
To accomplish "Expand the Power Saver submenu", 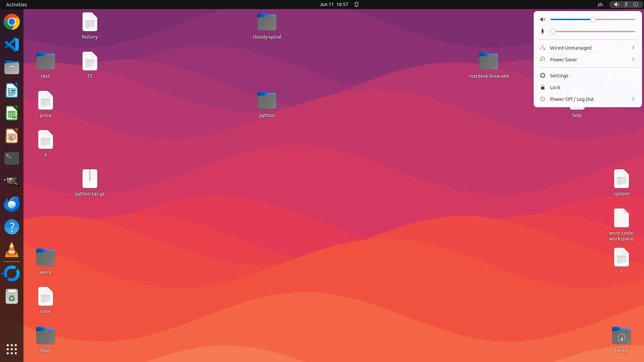I will tap(588, 60).
